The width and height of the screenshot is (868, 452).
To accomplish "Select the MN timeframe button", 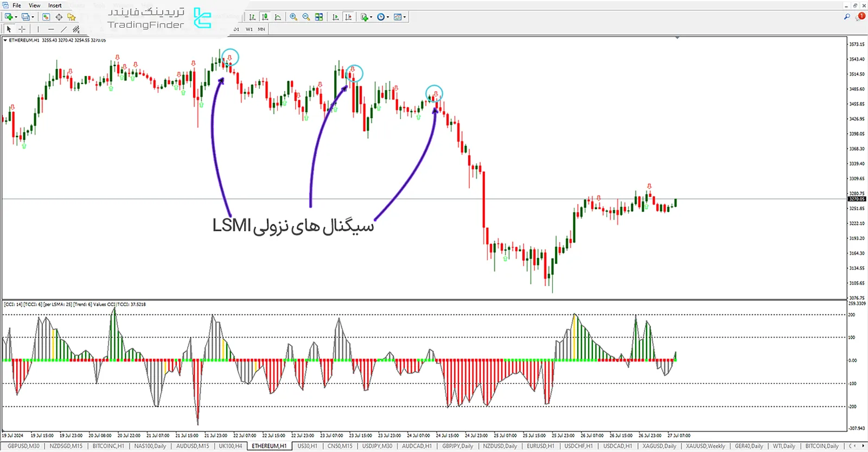I will coord(261,29).
